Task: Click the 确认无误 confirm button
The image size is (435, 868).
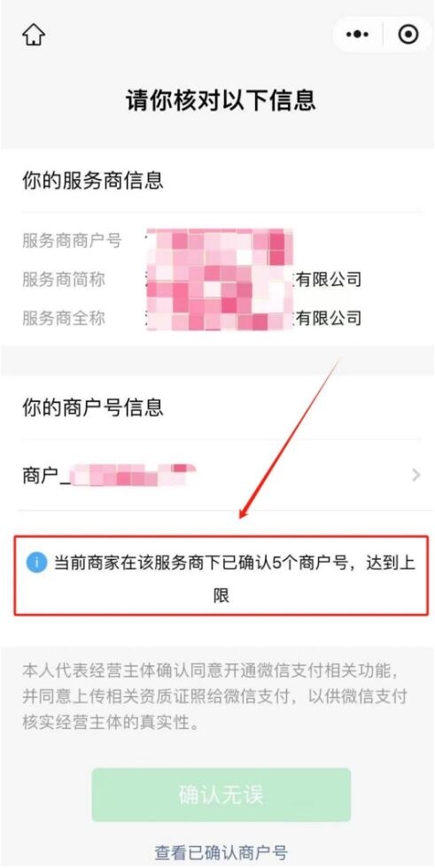Action: point(221,794)
